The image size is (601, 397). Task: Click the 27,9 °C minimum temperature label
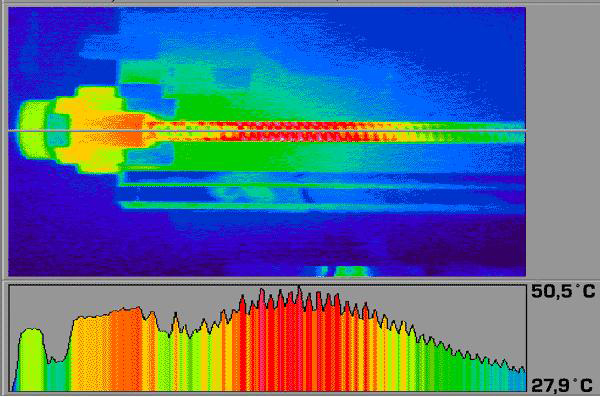point(563,386)
